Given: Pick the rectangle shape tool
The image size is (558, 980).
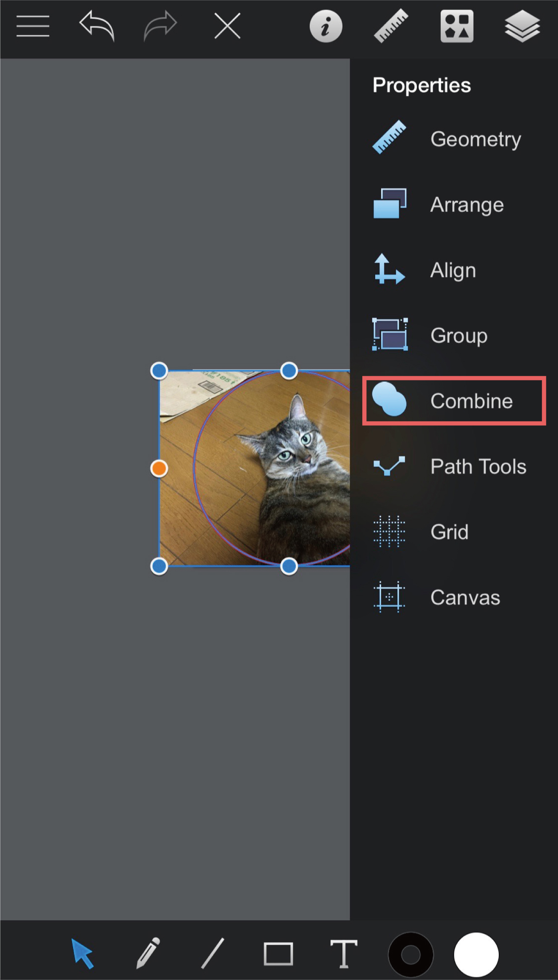Looking at the screenshot, I should coord(278,954).
